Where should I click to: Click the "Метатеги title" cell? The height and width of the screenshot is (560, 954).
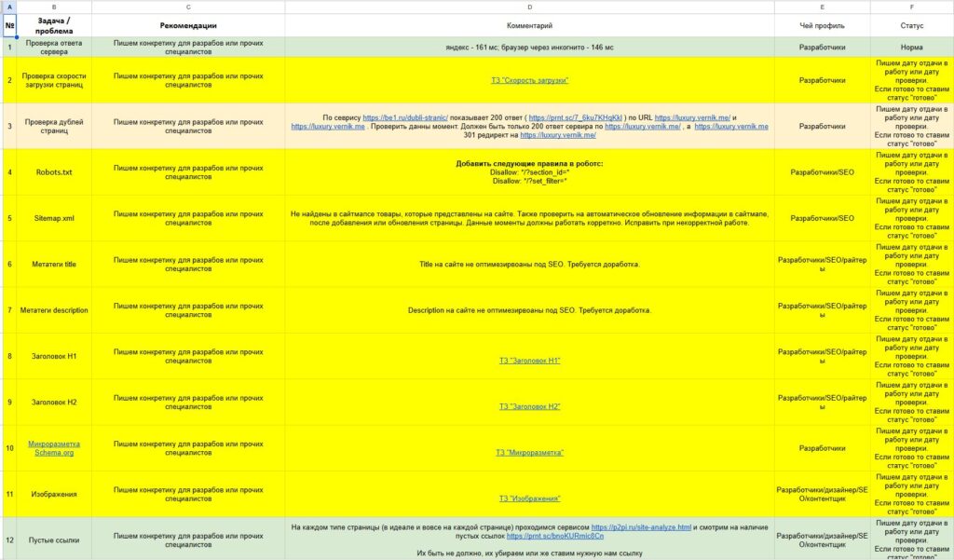(54, 265)
